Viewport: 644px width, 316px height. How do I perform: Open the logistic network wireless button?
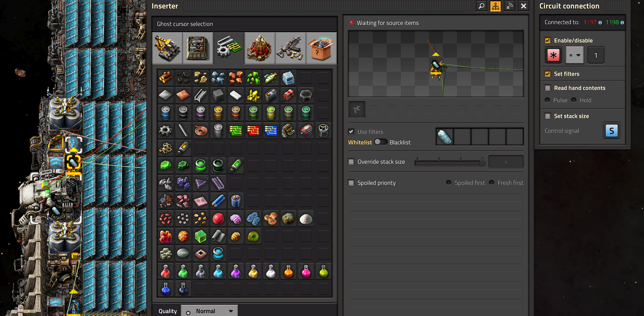point(510,6)
